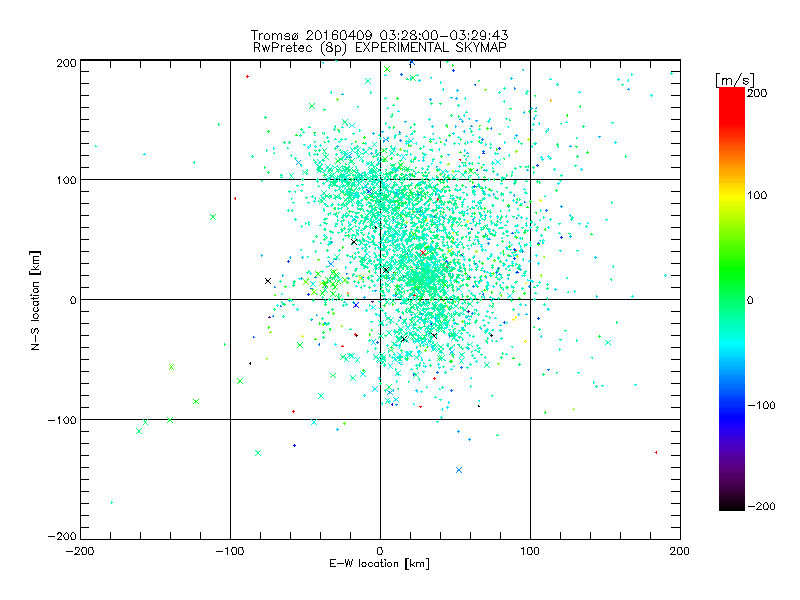The width and height of the screenshot is (800, 600).
Task: Click the subtitle 'RwPretec (8p) EXPERIMENTAL SKYMAP'
Action: click(380, 48)
